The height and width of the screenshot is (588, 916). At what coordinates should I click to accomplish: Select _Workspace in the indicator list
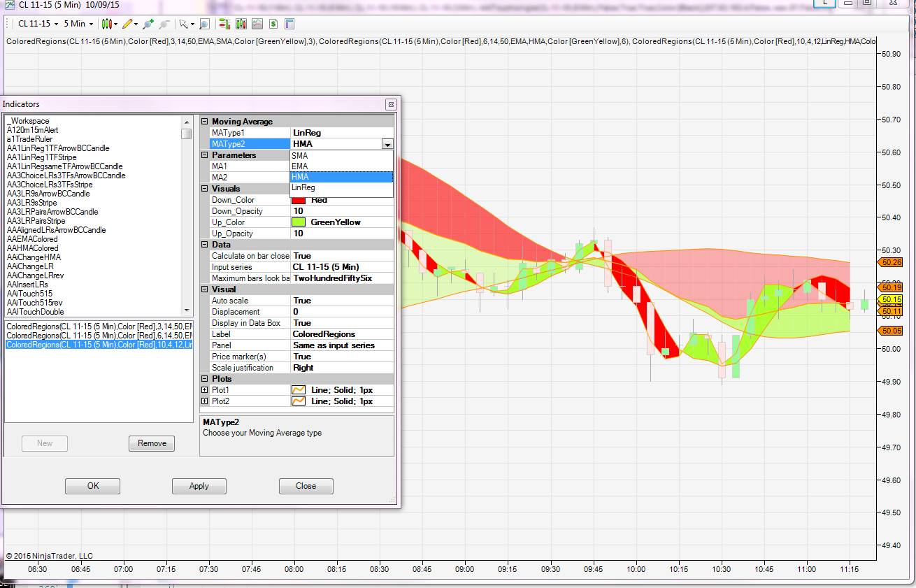[x=28, y=121]
